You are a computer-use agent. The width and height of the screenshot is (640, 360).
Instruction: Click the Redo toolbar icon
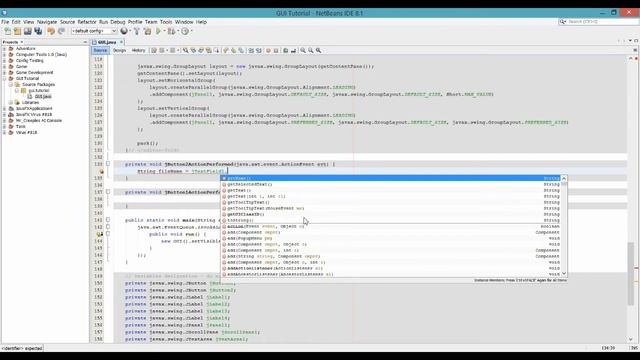click(x=62, y=31)
